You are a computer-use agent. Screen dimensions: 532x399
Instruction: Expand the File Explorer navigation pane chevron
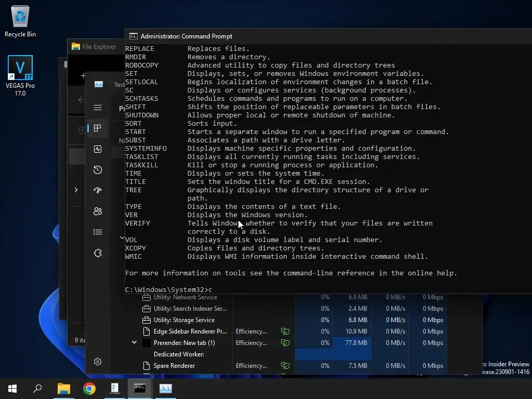coord(76,190)
